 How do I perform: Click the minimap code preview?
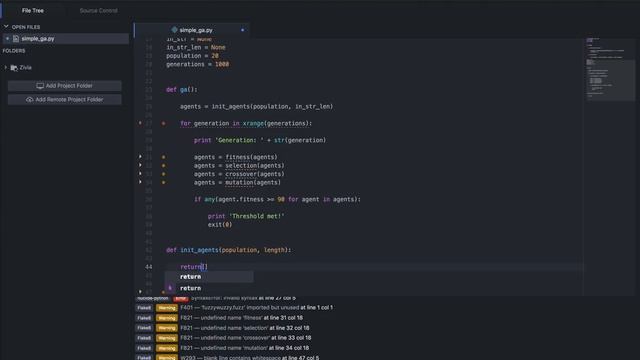pos(610,69)
